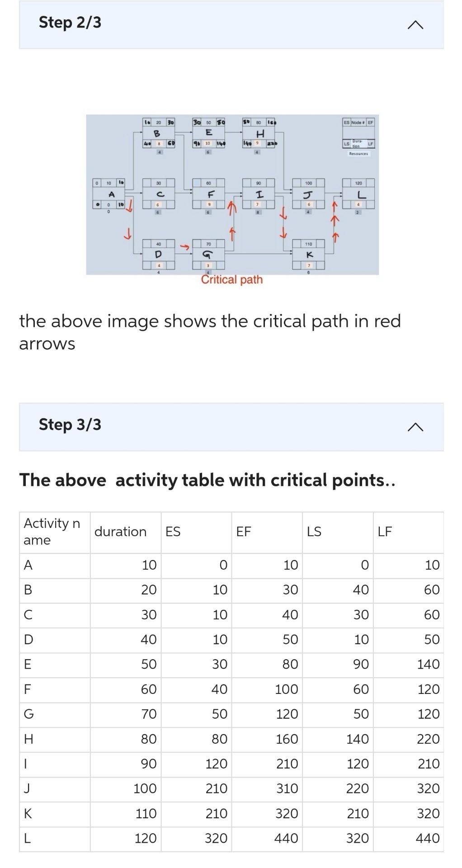Select node K in the bottom row

(x=309, y=255)
